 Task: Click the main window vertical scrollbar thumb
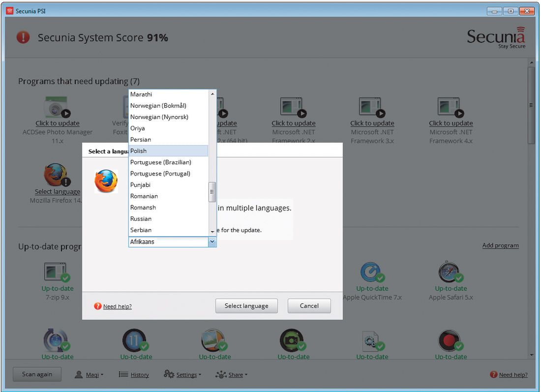(531, 105)
